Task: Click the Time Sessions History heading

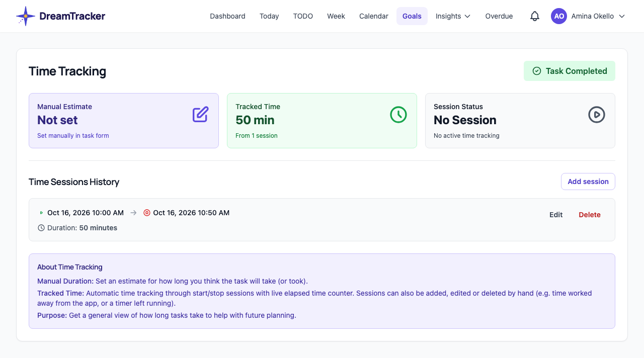Action: click(x=74, y=182)
